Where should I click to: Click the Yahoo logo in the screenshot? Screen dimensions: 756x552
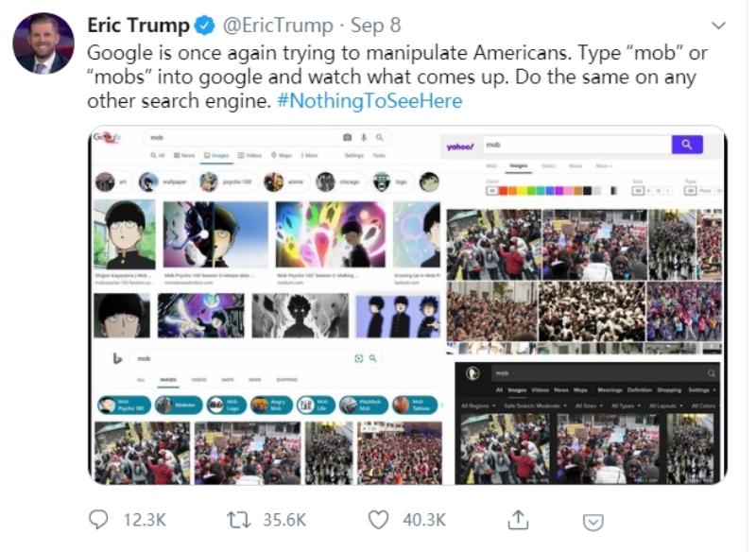(x=461, y=146)
